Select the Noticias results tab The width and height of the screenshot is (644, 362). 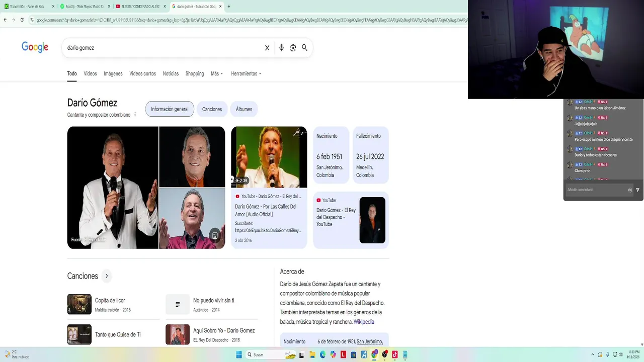(171, 73)
